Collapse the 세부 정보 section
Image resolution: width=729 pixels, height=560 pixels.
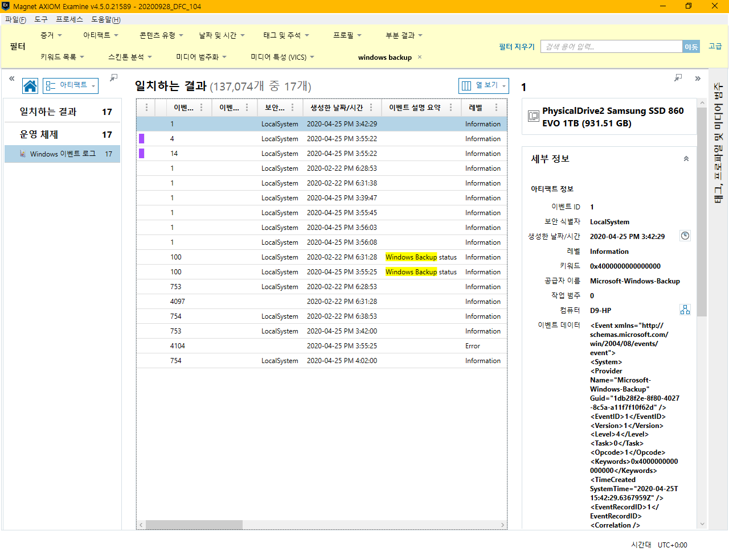coord(686,159)
